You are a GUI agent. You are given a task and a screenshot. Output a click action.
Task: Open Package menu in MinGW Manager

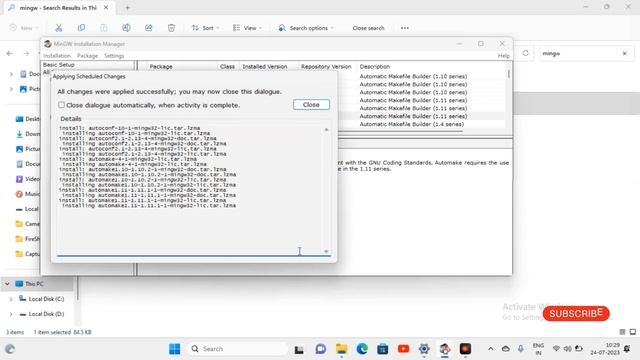pos(87,56)
